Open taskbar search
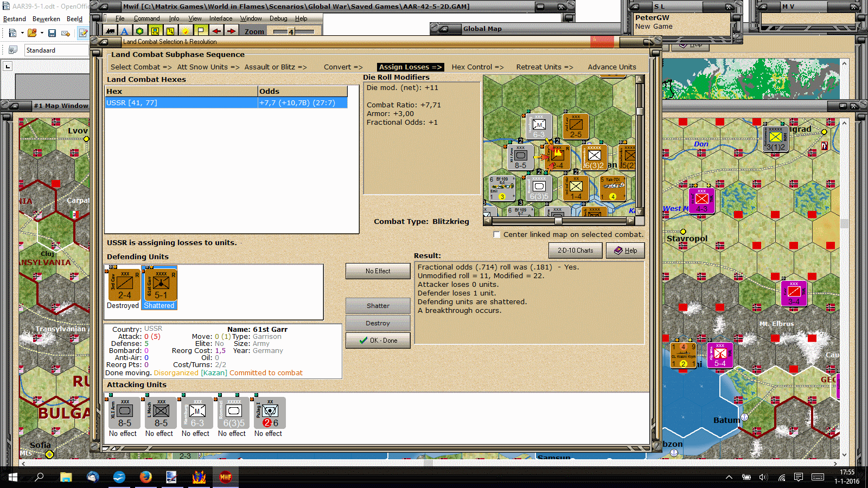 39,477
